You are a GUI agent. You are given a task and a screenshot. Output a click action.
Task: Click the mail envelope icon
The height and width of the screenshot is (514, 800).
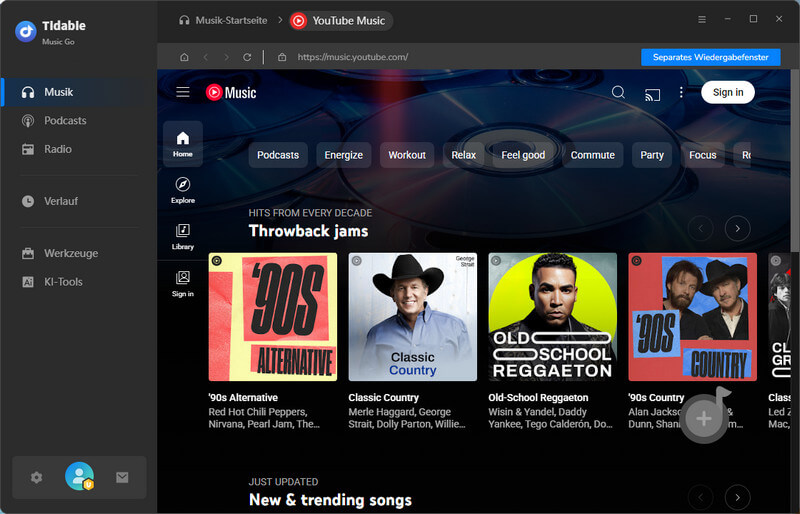tap(122, 477)
